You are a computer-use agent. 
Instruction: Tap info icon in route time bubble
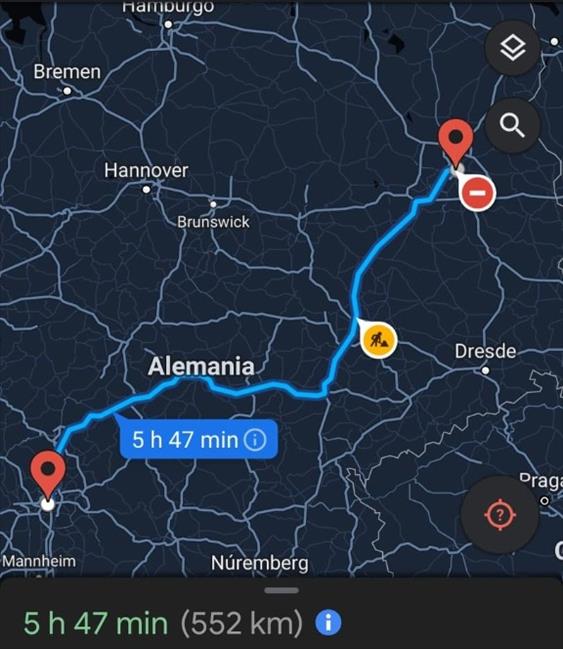[x=255, y=440]
